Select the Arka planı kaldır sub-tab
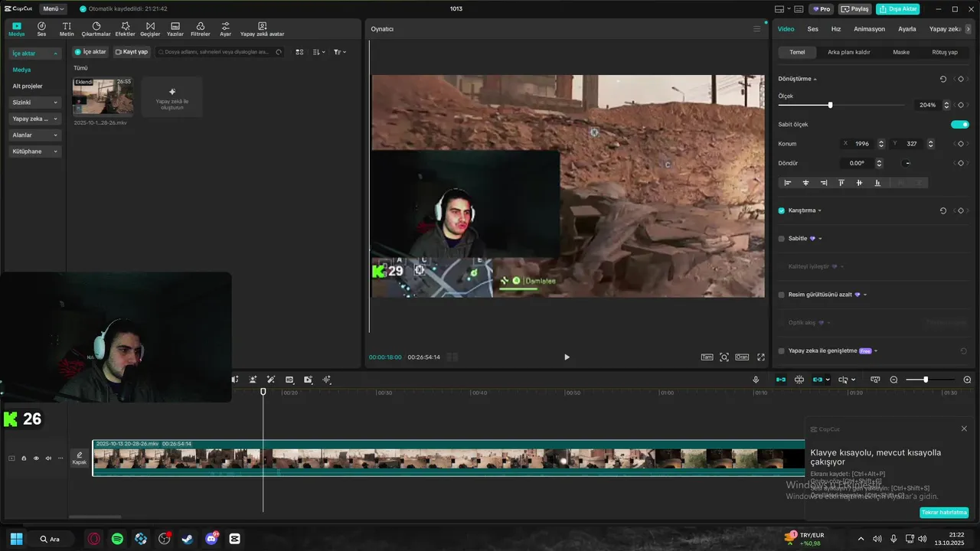Viewport: 980px width, 551px height. click(x=848, y=52)
